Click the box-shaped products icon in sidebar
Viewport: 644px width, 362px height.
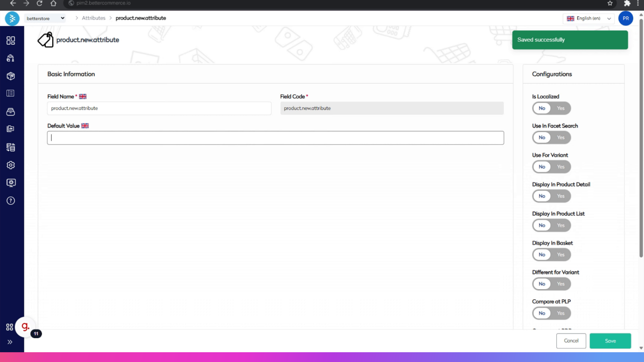tap(11, 76)
